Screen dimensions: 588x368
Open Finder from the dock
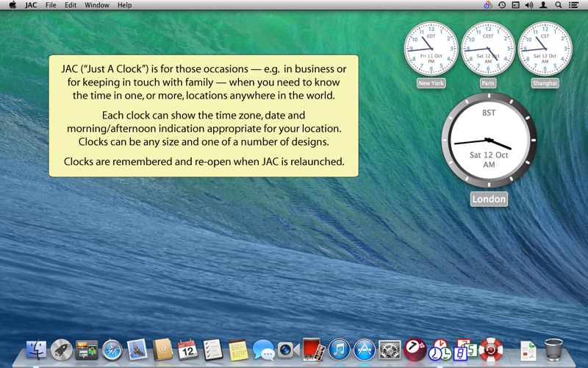coord(36,349)
